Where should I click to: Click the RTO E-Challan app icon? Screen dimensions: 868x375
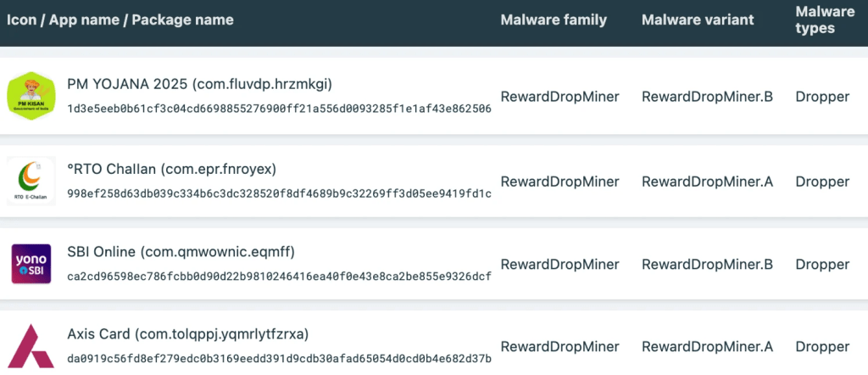pyautogui.click(x=31, y=180)
